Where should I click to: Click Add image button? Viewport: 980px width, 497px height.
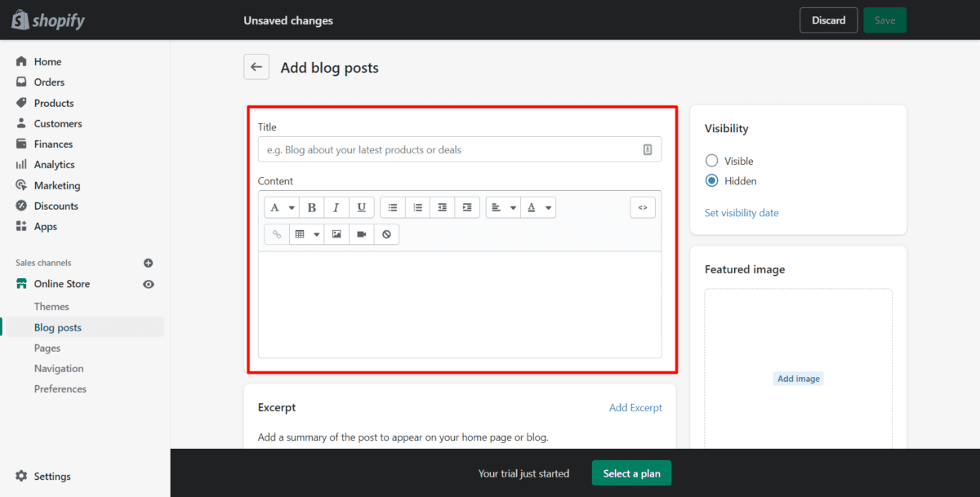coord(799,379)
